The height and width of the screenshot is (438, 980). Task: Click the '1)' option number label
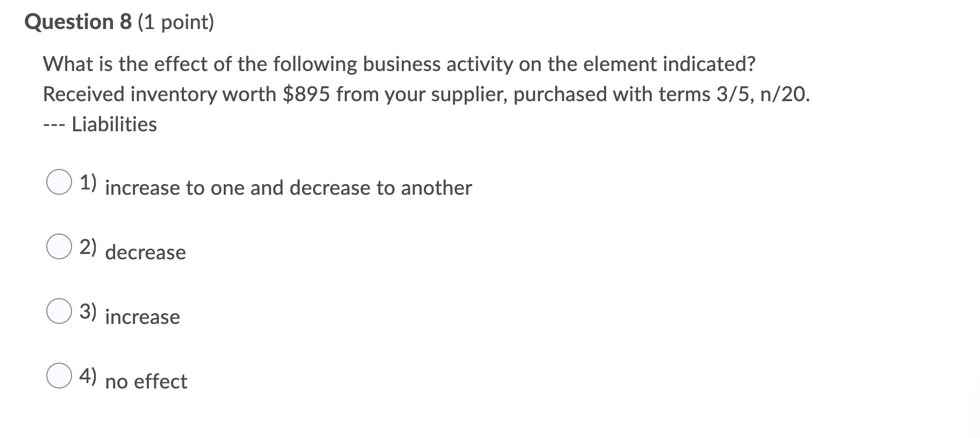coord(88,183)
